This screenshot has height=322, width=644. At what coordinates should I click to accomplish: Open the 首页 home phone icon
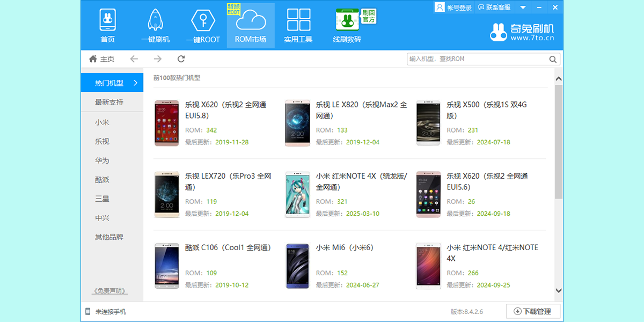coord(107,20)
